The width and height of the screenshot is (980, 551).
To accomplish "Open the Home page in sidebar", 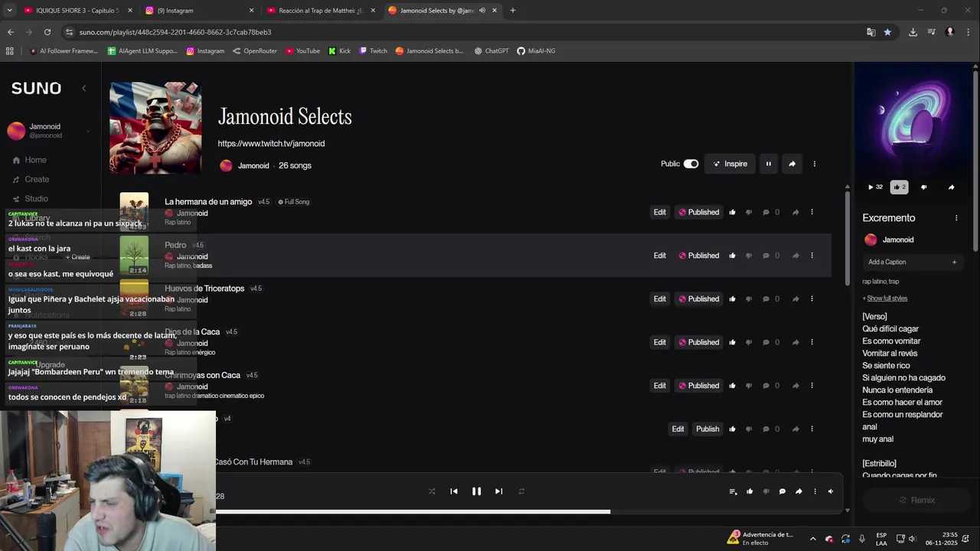I will (x=35, y=160).
